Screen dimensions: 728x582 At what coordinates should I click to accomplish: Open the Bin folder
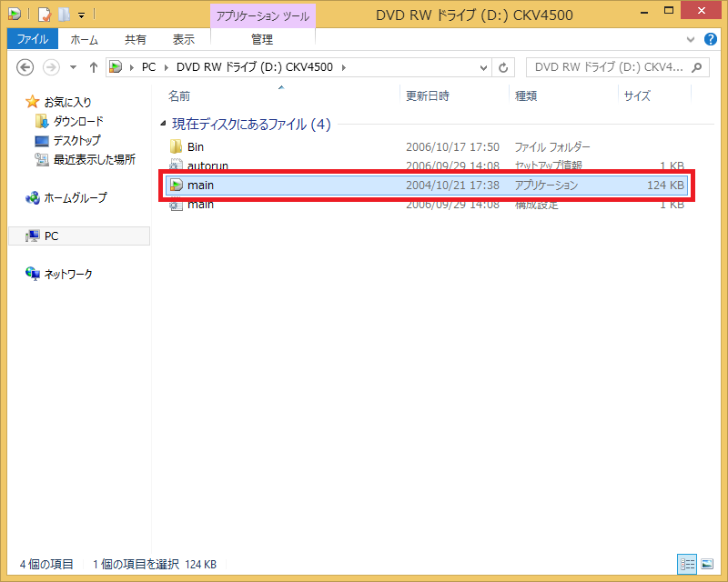click(196, 146)
